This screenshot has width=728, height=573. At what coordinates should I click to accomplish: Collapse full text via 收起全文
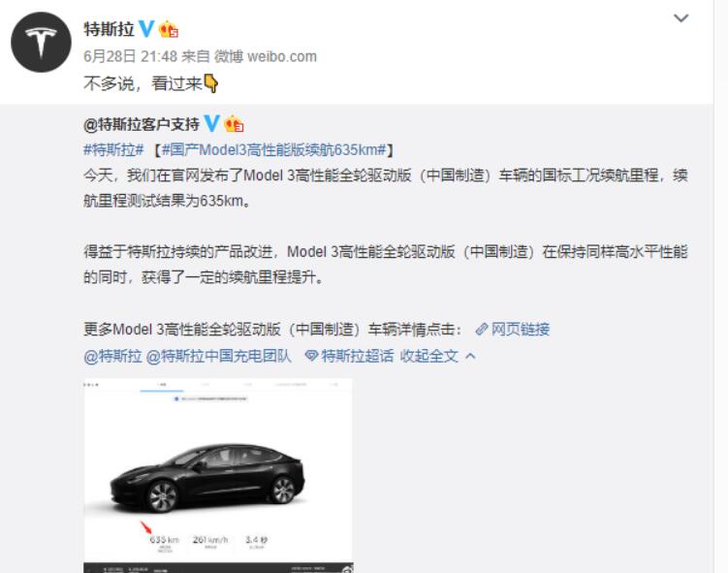coord(429,356)
